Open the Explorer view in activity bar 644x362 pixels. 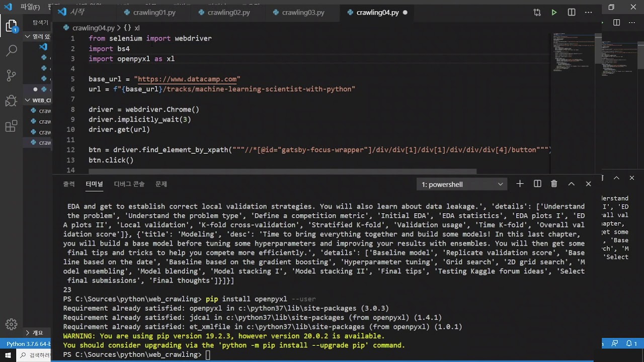pos(11,26)
